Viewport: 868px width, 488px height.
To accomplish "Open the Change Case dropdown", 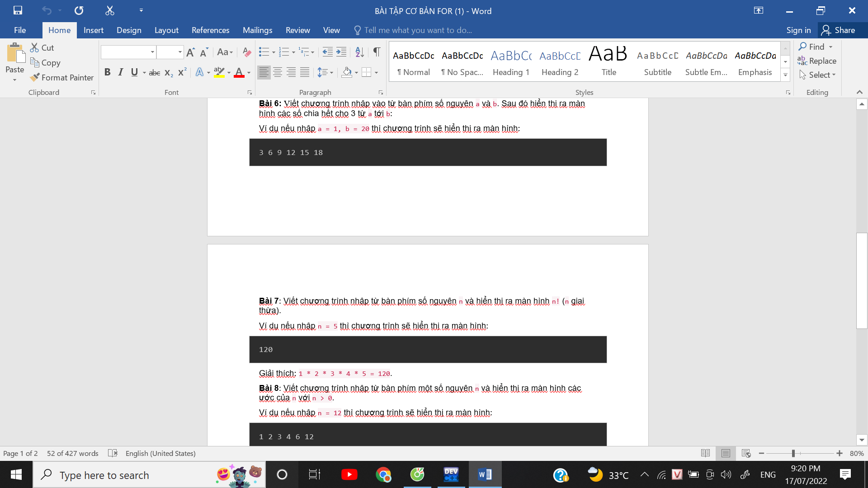I will coord(225,52).
